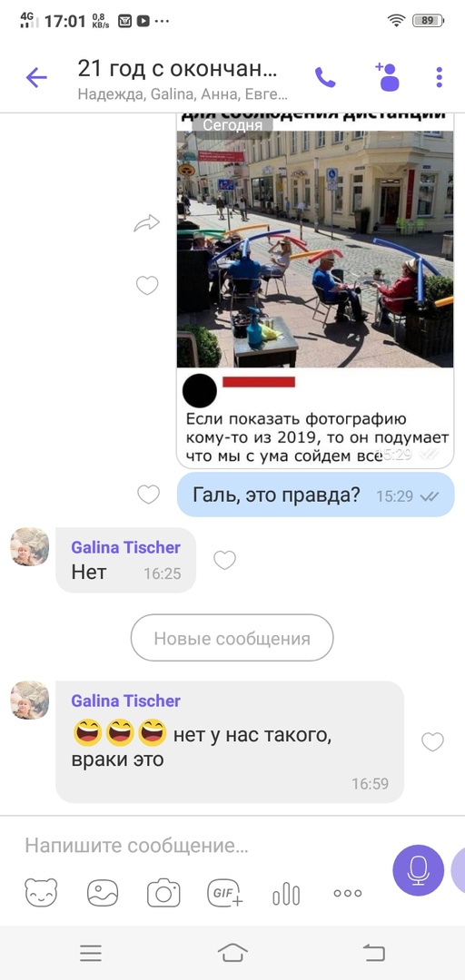This screenshot has height=980, width=465.
Task: Open group info via chat title
Action: (x=177, y=69)
